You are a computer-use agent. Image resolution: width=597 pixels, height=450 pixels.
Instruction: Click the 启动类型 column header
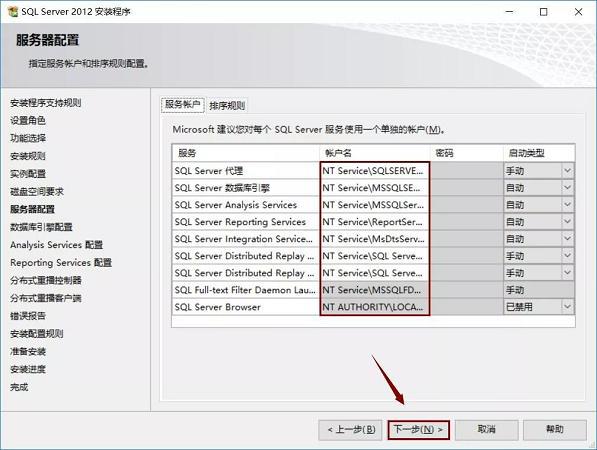[539, 153]
